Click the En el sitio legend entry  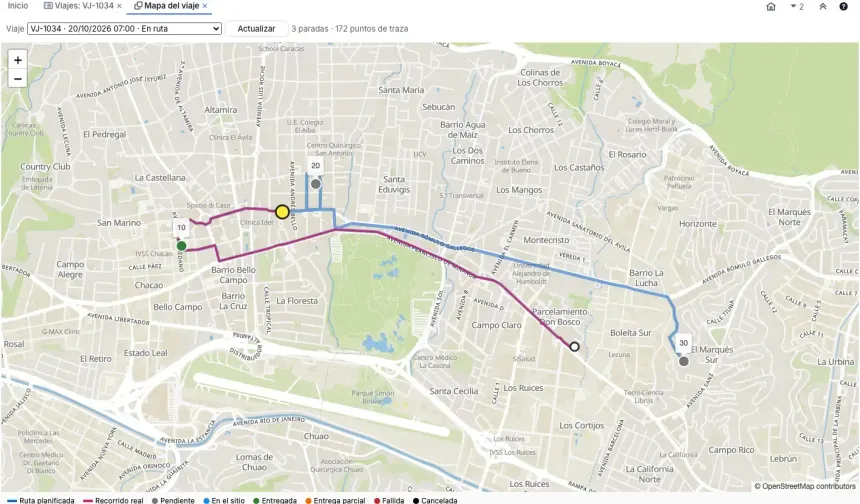(224, 500)
